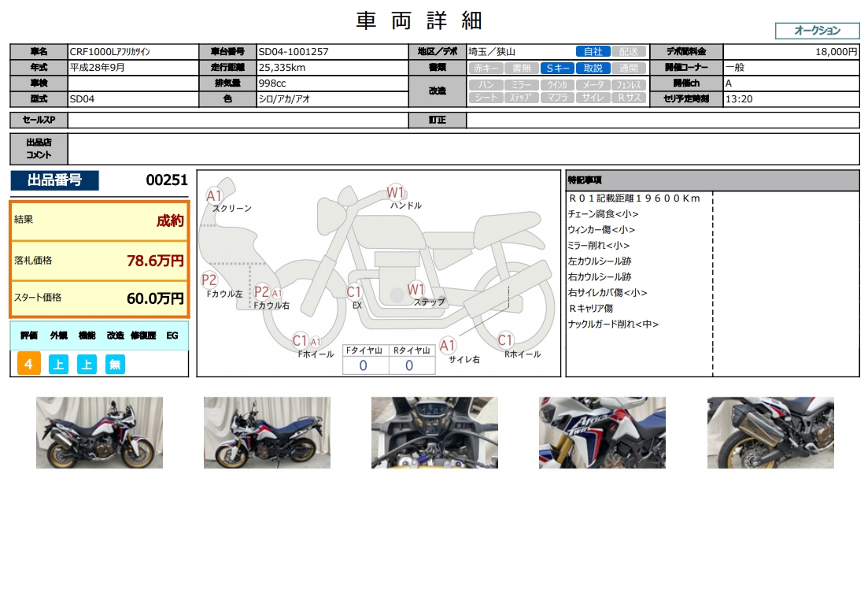The width and height of the screenshot is (868, 608).
Task: Select the lot number 00251
Action: tap(167, 180)
